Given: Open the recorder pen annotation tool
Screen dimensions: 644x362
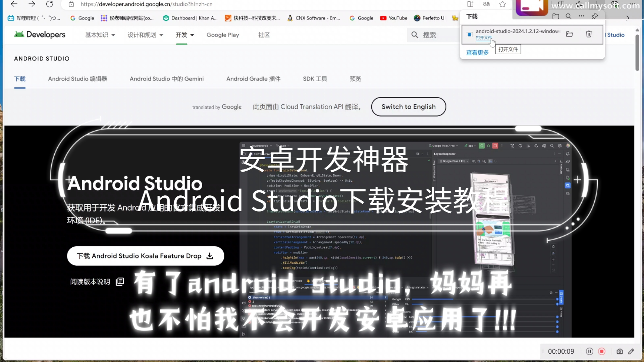Looking at the screenshot, I should pyautogui.click(x=631, y=351).
